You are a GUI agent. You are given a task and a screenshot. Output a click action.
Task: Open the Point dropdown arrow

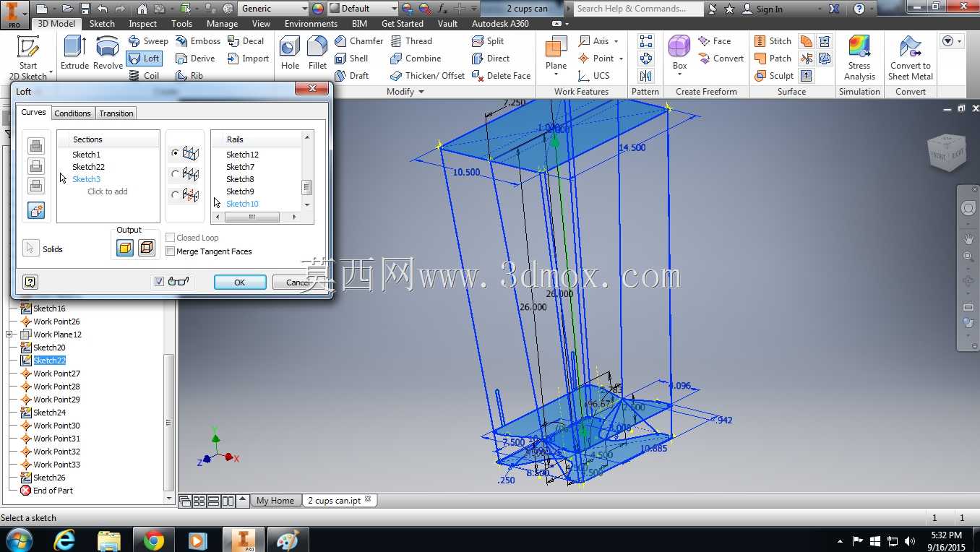coord(621,59)
